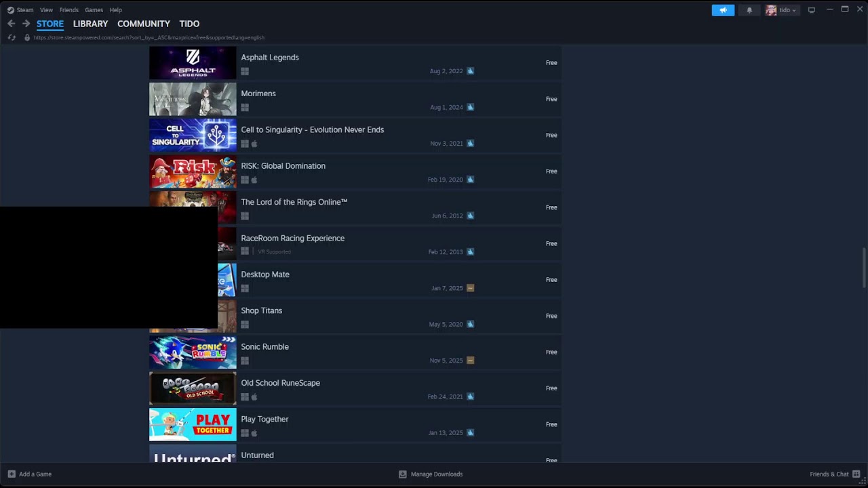868x488 pixels.
Task: Click the Manage Downloads icon
Action: [402, 474]
